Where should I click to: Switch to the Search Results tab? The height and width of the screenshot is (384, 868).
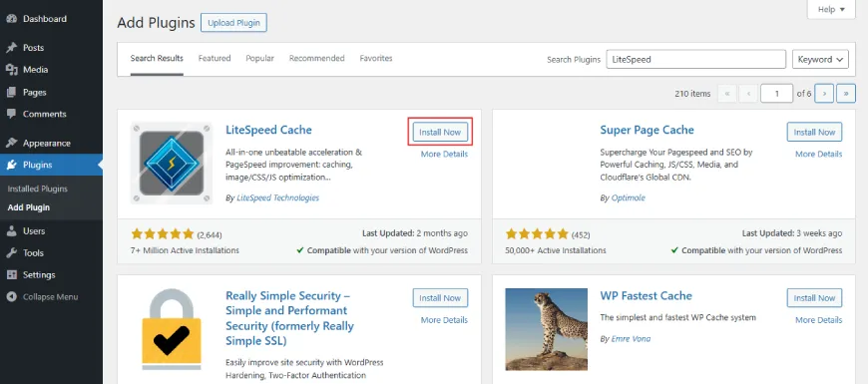point(157,58)
